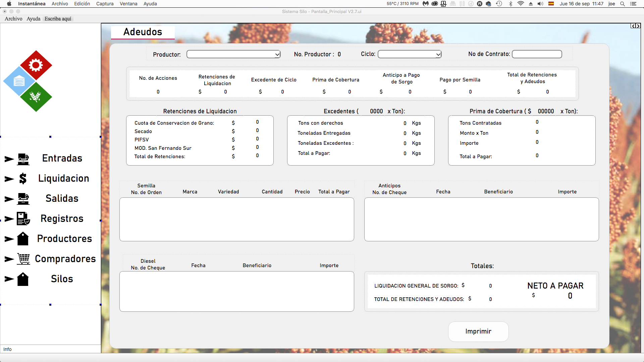The width and height of the screenshot is (644, 362).
Task: Open the Ayuda menu in app window
Action: click(33, 19)
